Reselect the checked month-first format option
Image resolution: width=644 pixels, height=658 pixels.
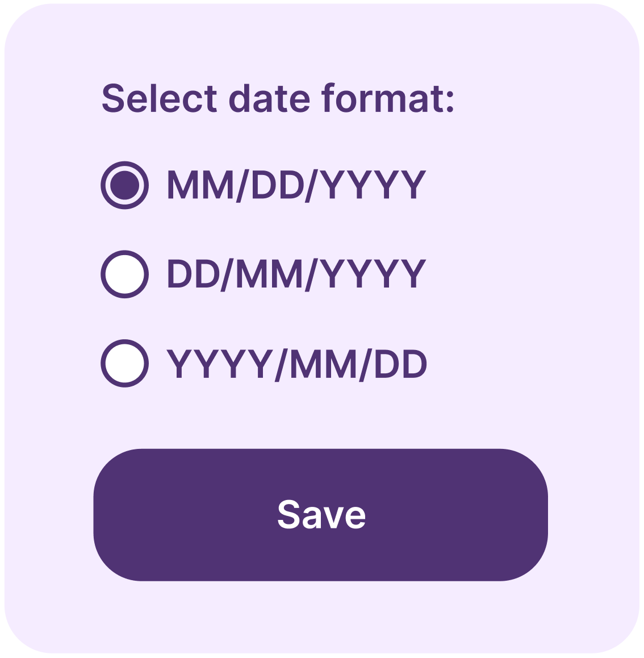pos(125,185)
